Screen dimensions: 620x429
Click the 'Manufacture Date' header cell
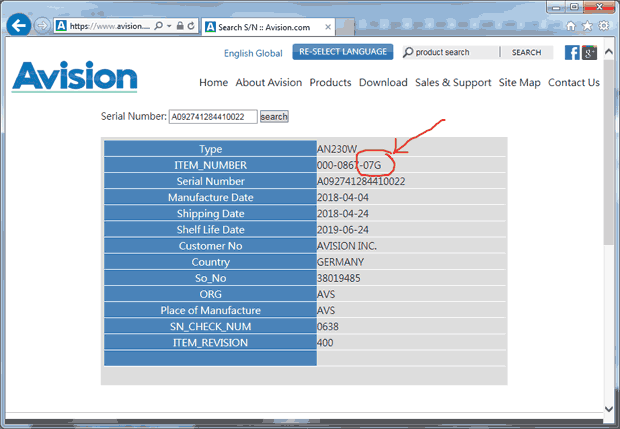(210, 198)
